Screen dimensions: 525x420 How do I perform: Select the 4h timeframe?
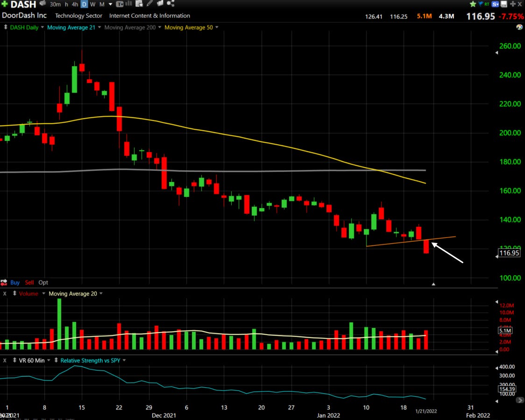tap(75, 4)
